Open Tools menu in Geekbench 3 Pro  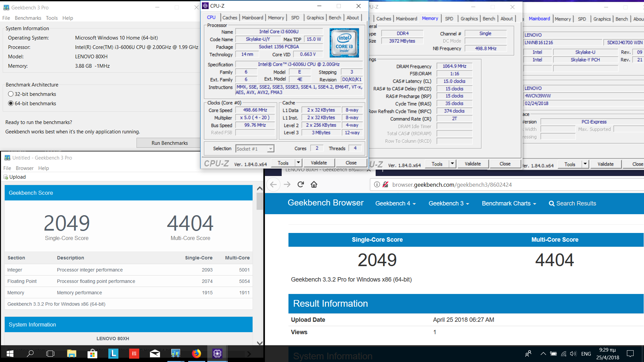tap(52, 18)
